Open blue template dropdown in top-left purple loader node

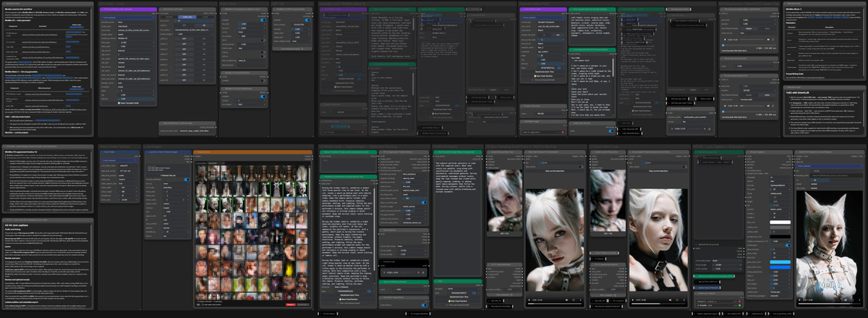pos(127,16)
